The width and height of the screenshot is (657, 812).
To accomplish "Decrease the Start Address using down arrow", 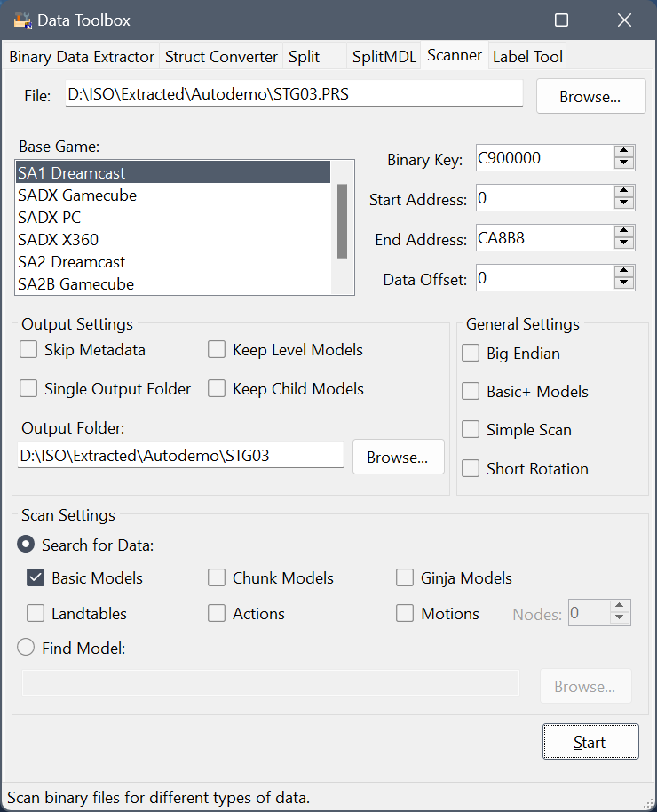I will [x=624, y=204].
